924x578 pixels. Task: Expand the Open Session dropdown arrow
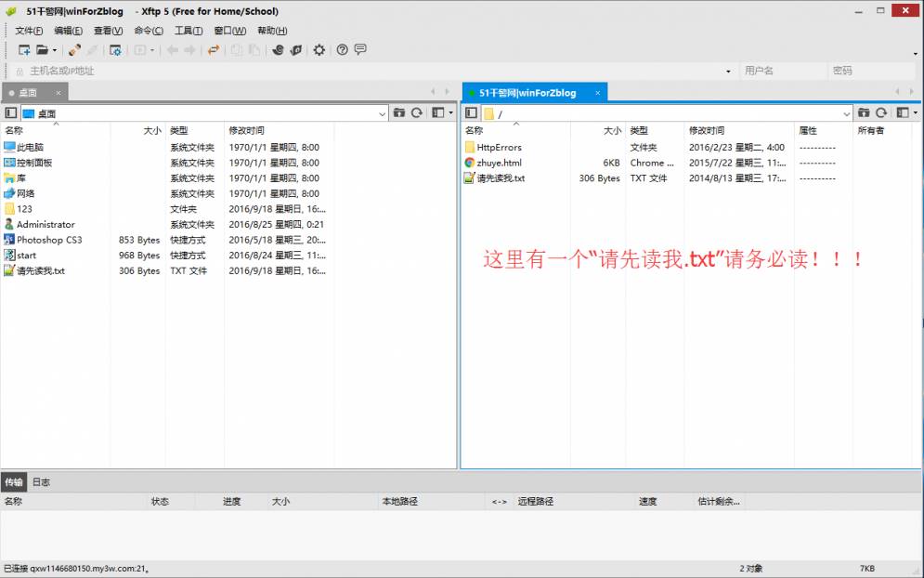click(54, 50)
